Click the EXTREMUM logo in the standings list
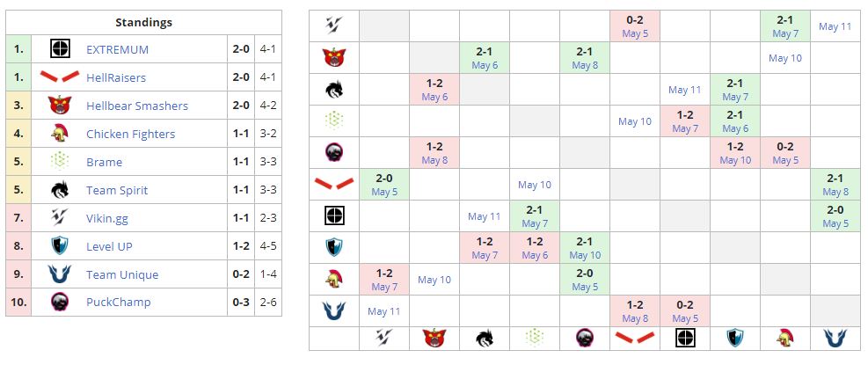This screenshot has width=868, height=365. [x=61, y=49]
